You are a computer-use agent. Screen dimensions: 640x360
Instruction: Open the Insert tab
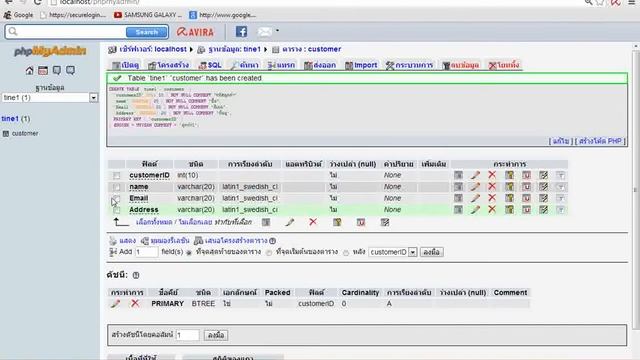281,65
